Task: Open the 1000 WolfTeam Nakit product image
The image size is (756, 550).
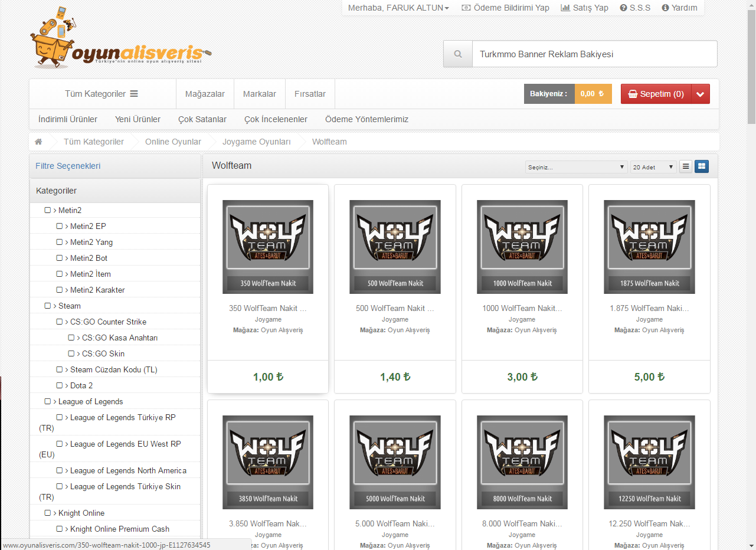Action: click(x=522, y=247)
